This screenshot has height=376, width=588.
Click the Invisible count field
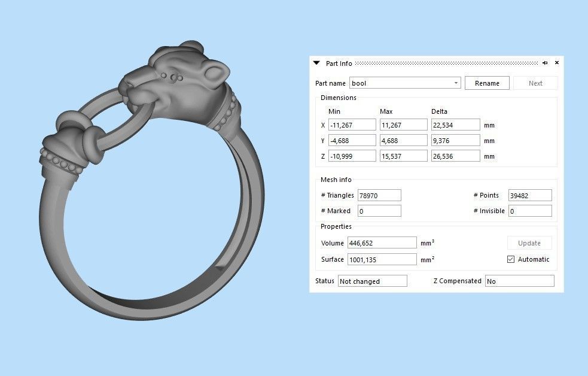tap(530, 211)
